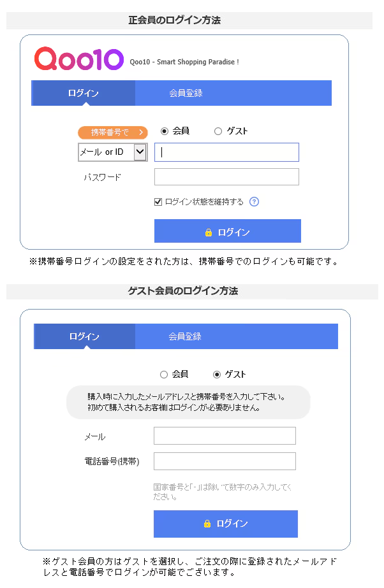
Task: Select the ログイン tab in the guest form
Action: point(84,336)
